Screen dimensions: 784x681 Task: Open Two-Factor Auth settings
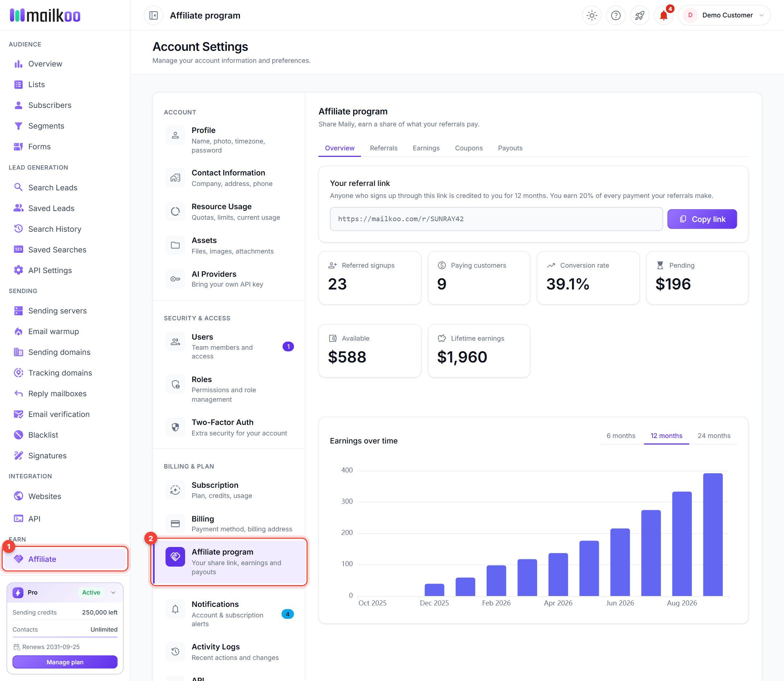[229, 427]
